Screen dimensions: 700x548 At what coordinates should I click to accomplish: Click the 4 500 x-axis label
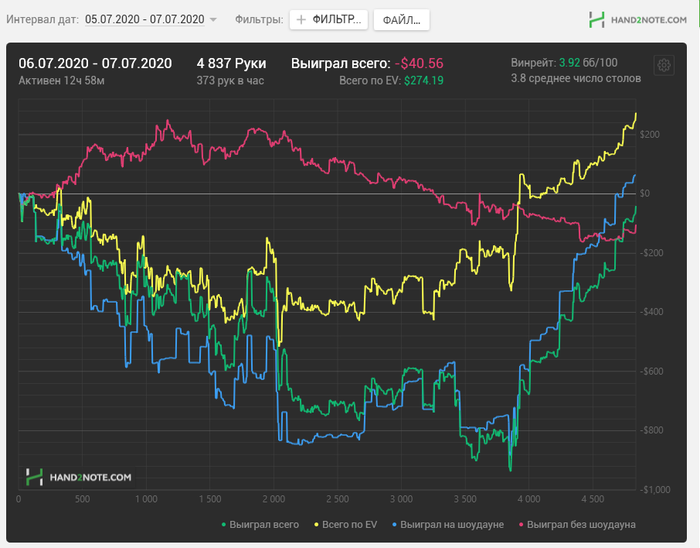[593, 499]
